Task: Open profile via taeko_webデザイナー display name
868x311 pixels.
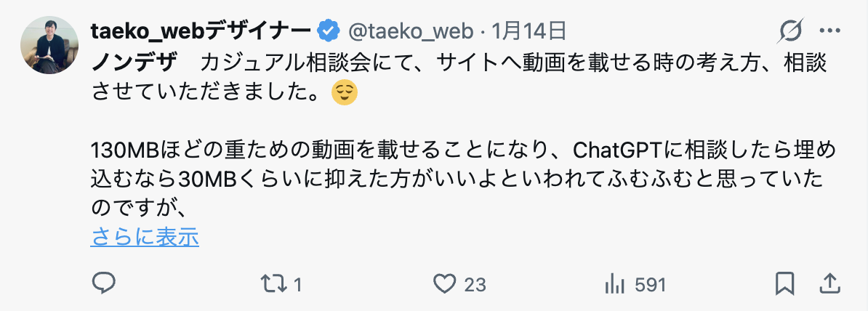Action: [201, 31]
